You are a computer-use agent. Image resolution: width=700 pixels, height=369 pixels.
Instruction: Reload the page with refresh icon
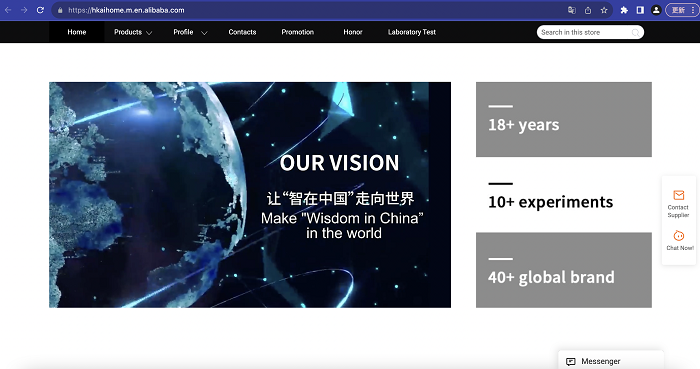(x=40, y=10)
